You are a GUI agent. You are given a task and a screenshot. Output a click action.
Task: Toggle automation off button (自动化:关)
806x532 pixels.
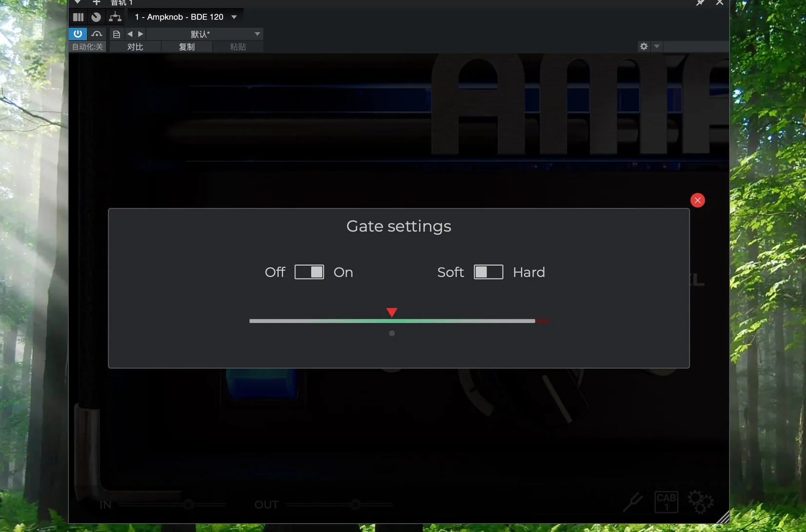tap(87, 47)
